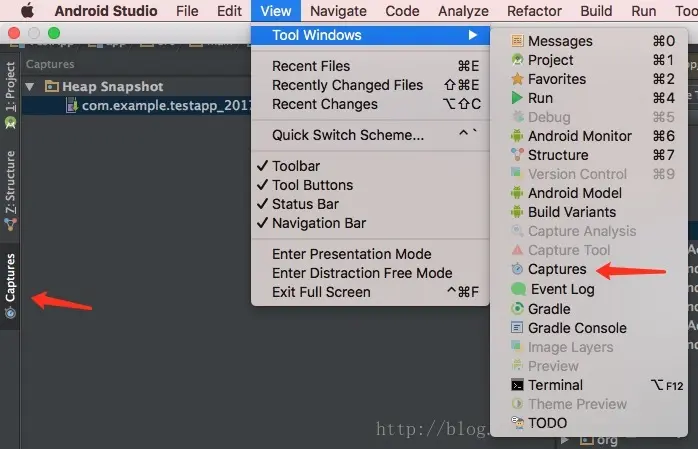Switch to the Captures side tab
Viewport: 698px width, 449px height.
coord(10,286)
